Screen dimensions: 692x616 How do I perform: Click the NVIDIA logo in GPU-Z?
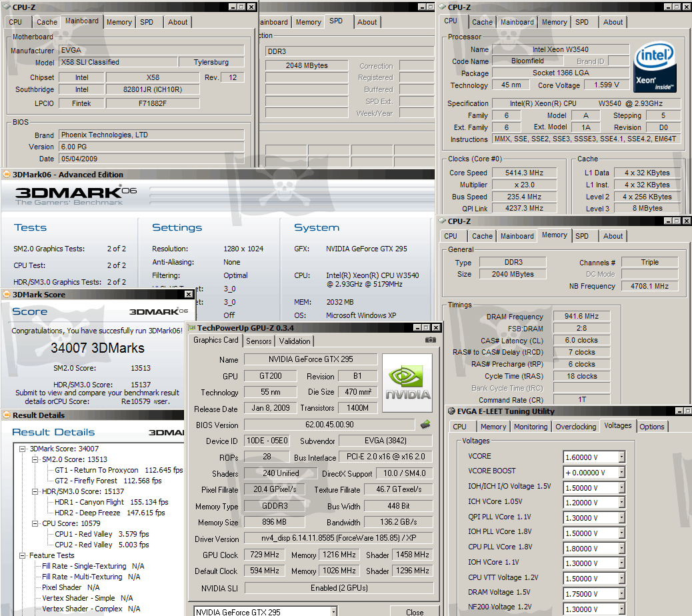407,383
